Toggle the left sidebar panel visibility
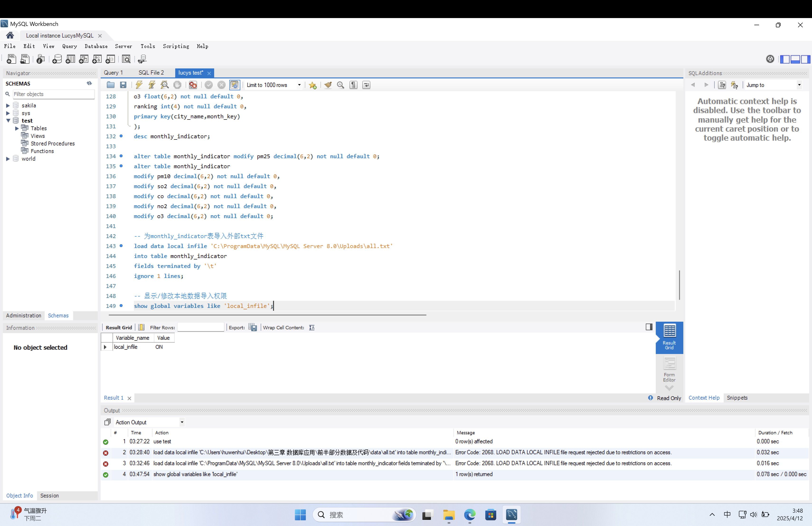The width and height of the screenshot is (812, 526). 785,59
